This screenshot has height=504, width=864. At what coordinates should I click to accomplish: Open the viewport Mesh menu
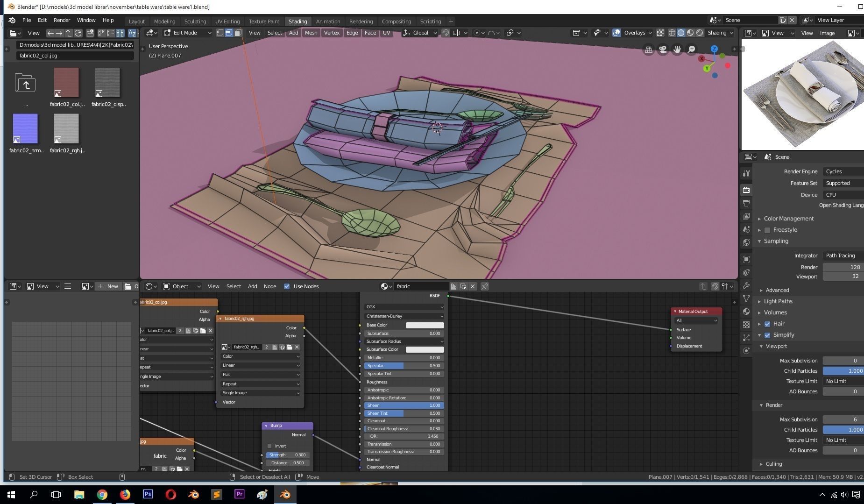coord(311,33)
